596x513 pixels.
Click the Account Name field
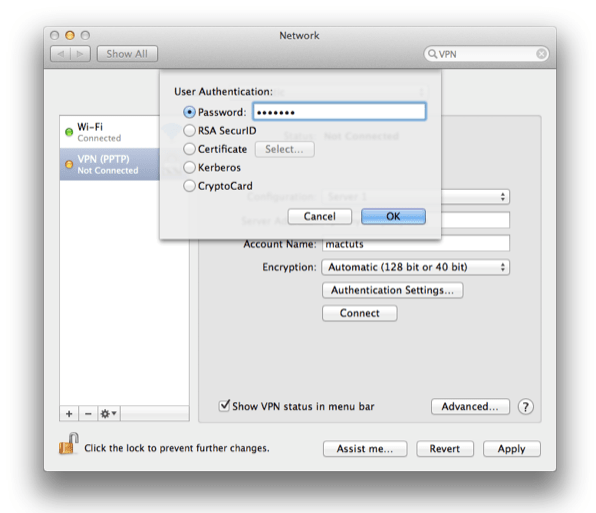(416, 244)
